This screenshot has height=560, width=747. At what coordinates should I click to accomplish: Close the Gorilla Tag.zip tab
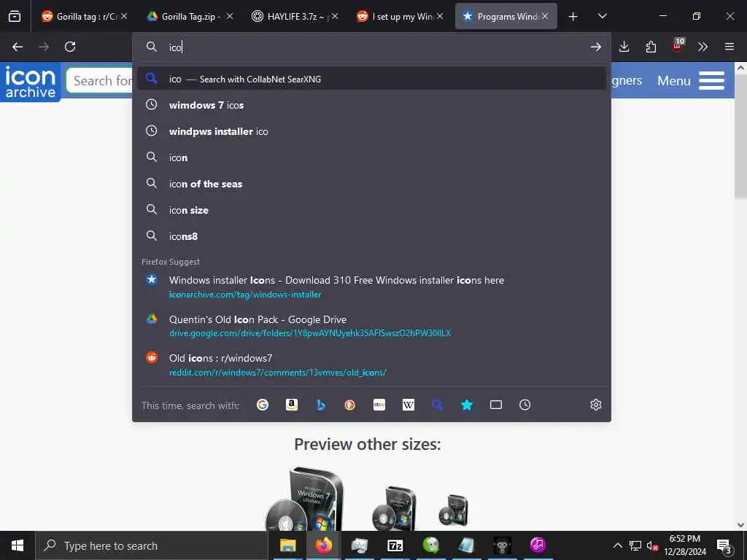tap(230, 16)
